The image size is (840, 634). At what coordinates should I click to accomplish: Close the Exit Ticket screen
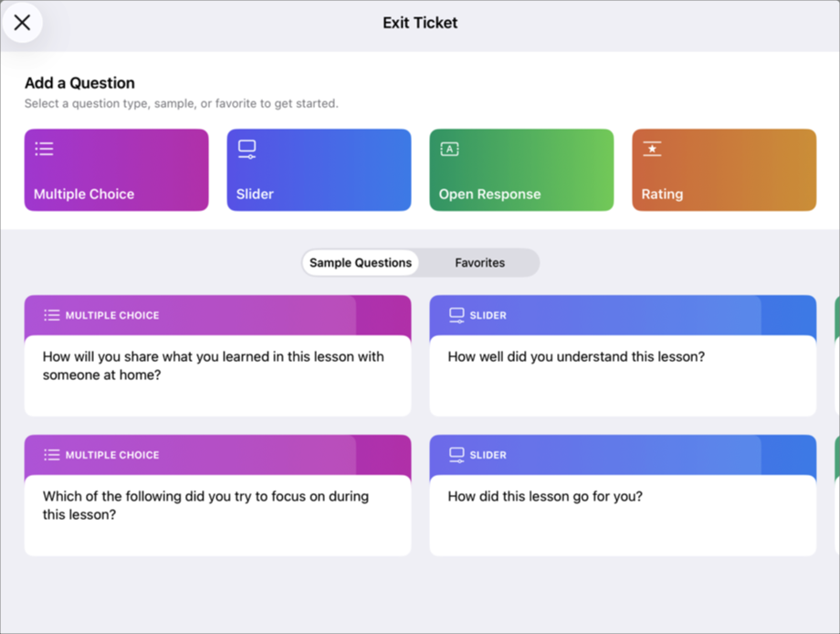pos(23,23)
